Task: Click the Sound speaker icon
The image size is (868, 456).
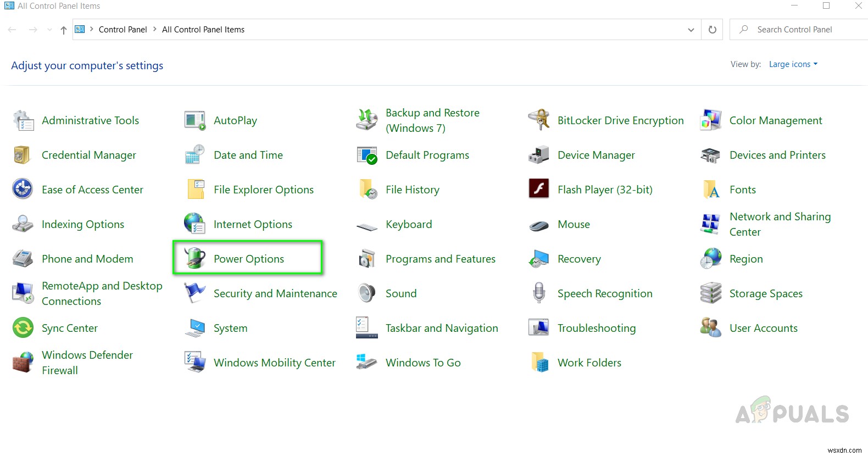Action: (366, 293)
